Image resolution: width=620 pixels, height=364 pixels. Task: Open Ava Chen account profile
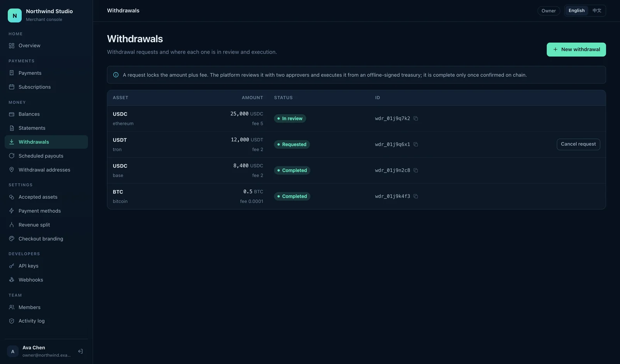tap(39, 351)
